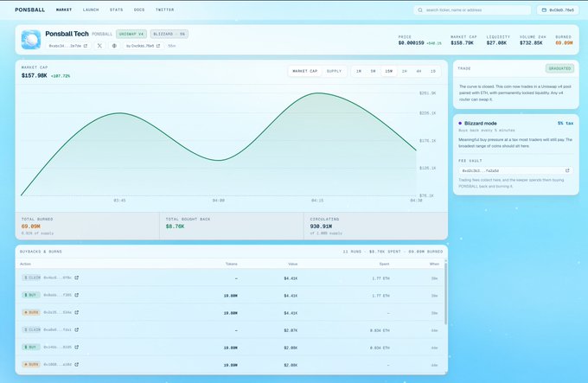Viewport: 588px width, 383px height.
Task: Click the Spent column header
Action: click(385, 265)
